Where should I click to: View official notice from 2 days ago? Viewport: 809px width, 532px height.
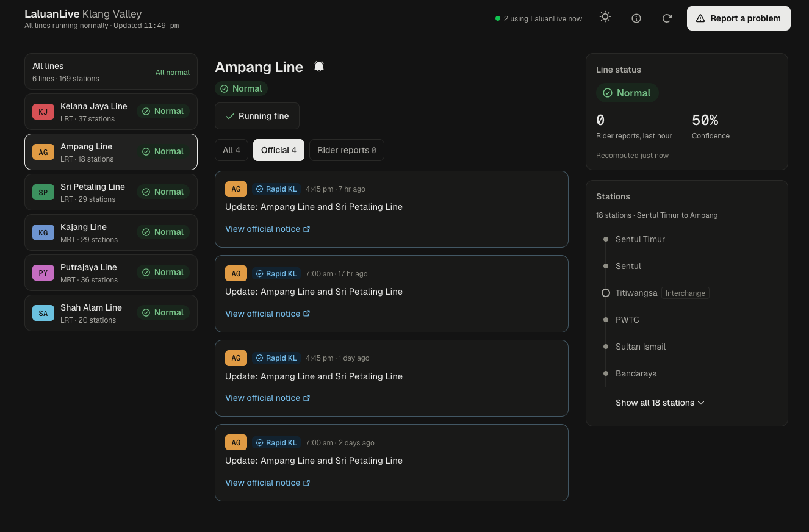tap(268, 483)
